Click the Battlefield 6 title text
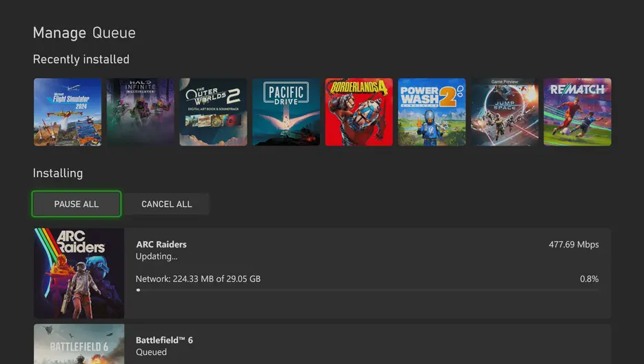Screen dimensions: 644x364 click(x=164, y=340)
